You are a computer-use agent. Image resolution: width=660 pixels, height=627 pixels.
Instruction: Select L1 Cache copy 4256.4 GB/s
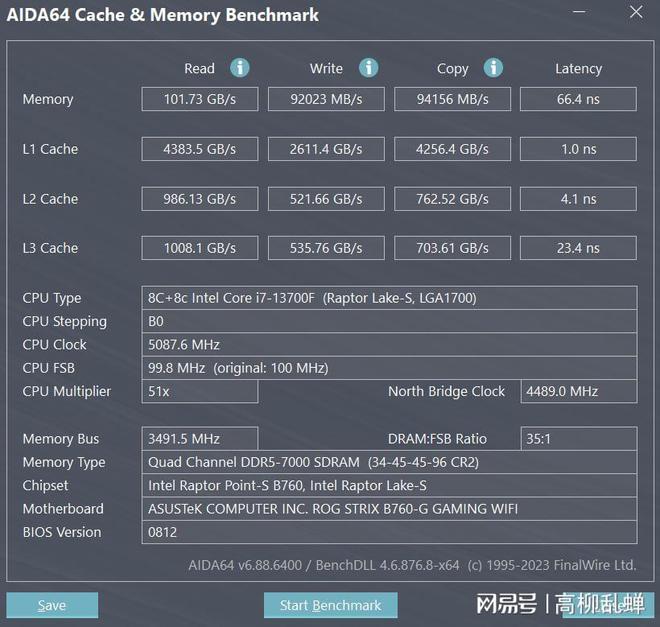(452, 149)
